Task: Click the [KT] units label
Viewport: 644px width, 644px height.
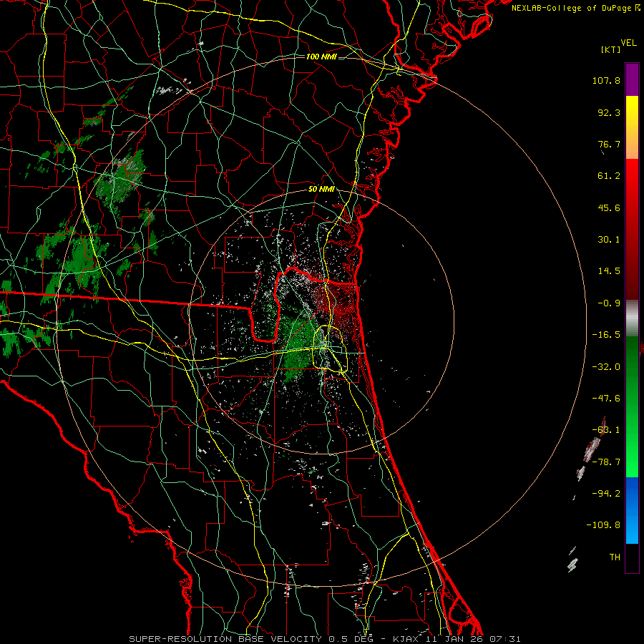Action: [611, 49]
